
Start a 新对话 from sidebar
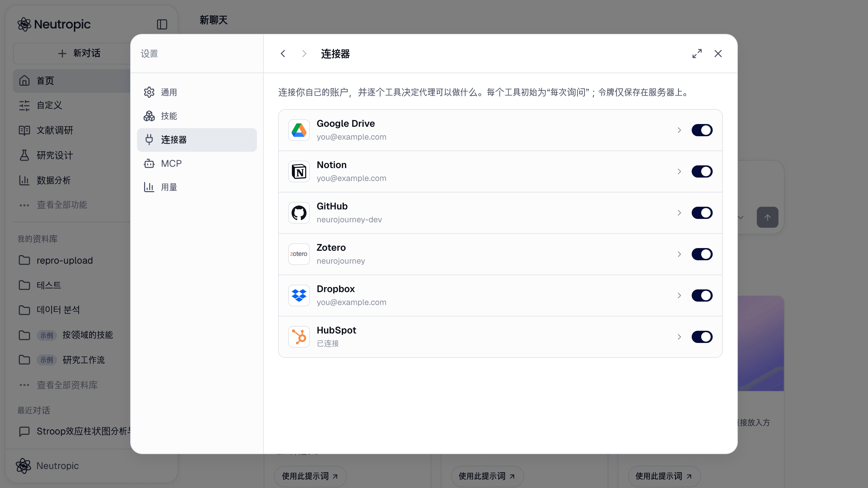(72, 53)
